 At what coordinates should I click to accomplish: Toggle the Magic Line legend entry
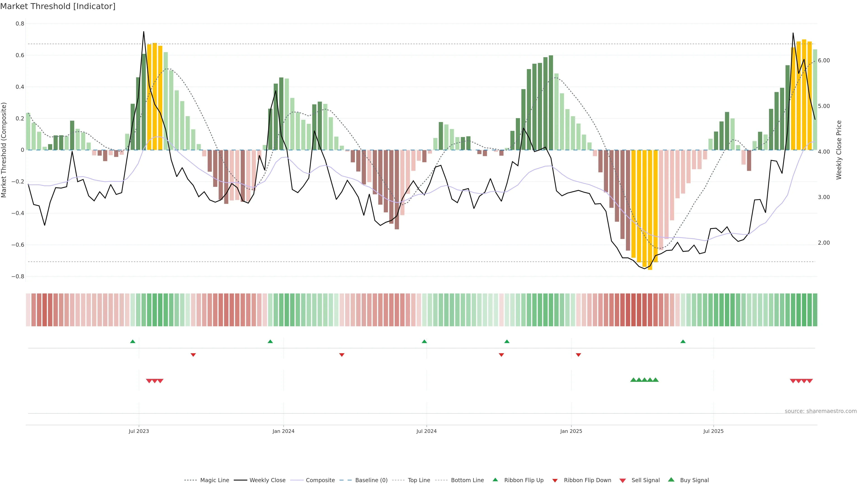pyautogui.click(x=214, y=480)
